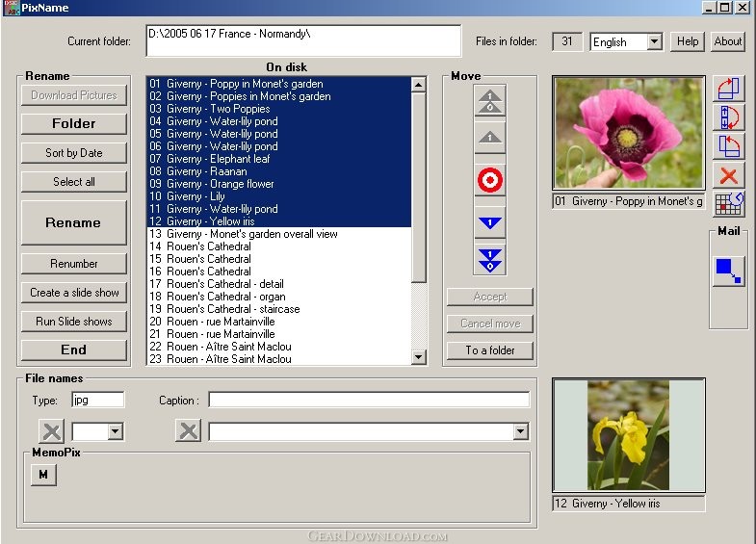Delete picture with the red X icon

coord(728,175)
